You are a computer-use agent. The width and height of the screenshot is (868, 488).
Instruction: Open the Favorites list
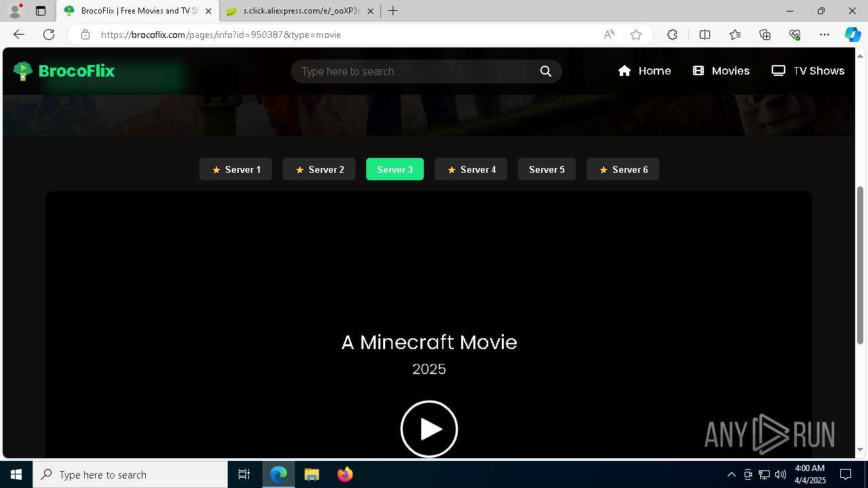pos(735,35)
